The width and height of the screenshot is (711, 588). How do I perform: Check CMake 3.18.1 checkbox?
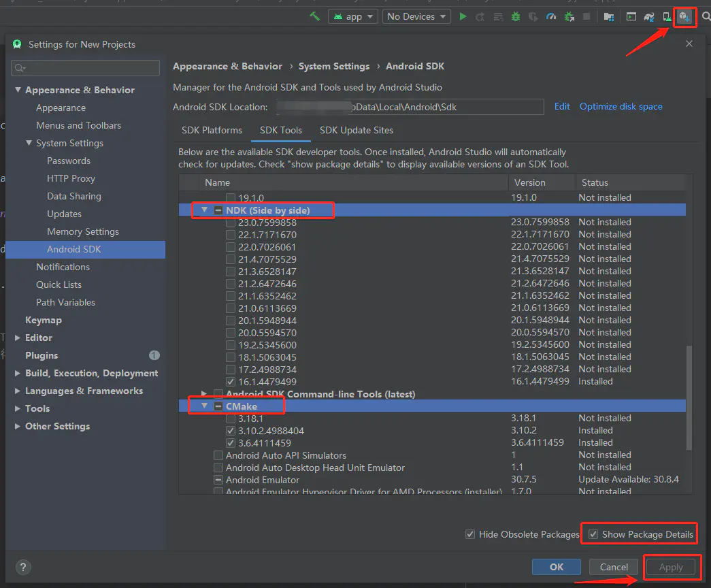(x=231, y=419)
